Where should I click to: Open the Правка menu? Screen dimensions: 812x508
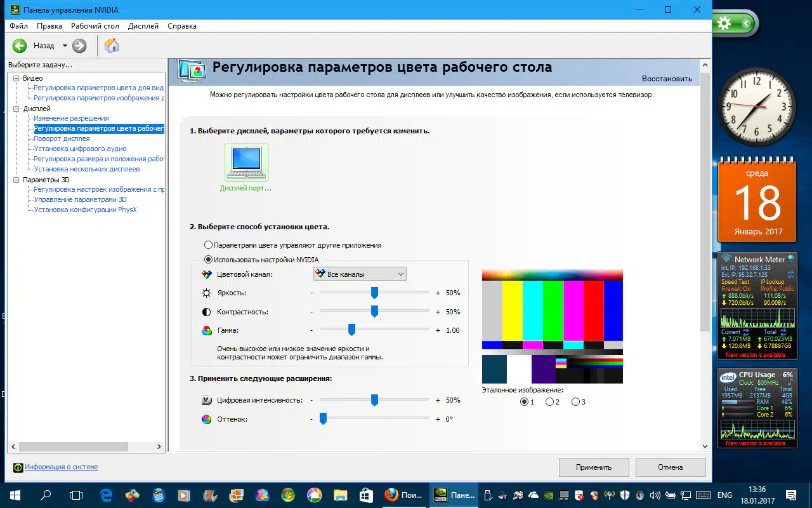pos(49,26)
